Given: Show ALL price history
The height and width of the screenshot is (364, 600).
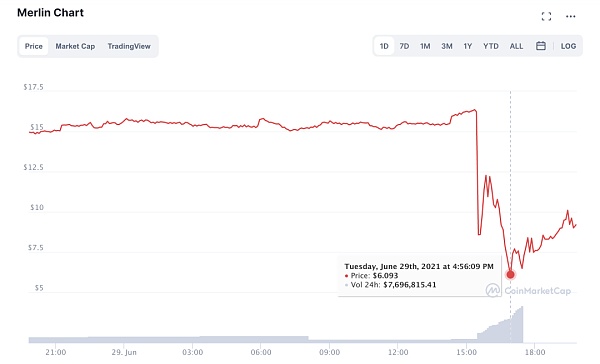Looking at the screenshot, I should point(516,46).
